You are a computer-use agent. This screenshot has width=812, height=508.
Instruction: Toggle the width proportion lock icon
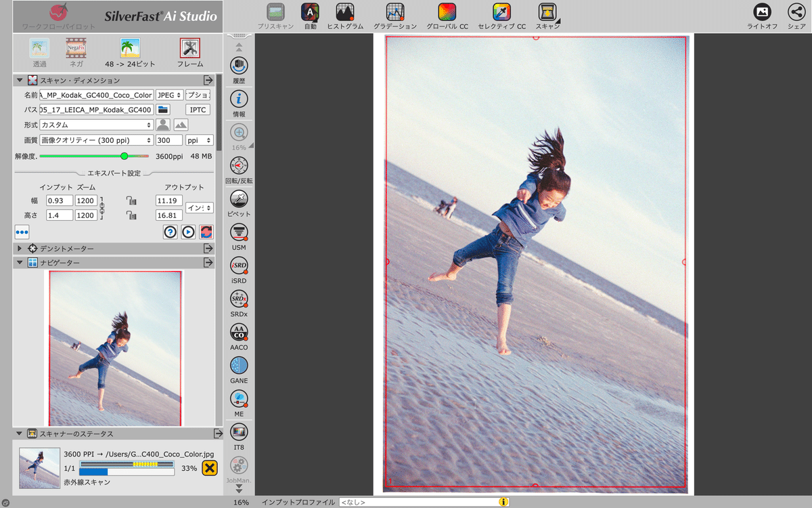tap(131, 200)
